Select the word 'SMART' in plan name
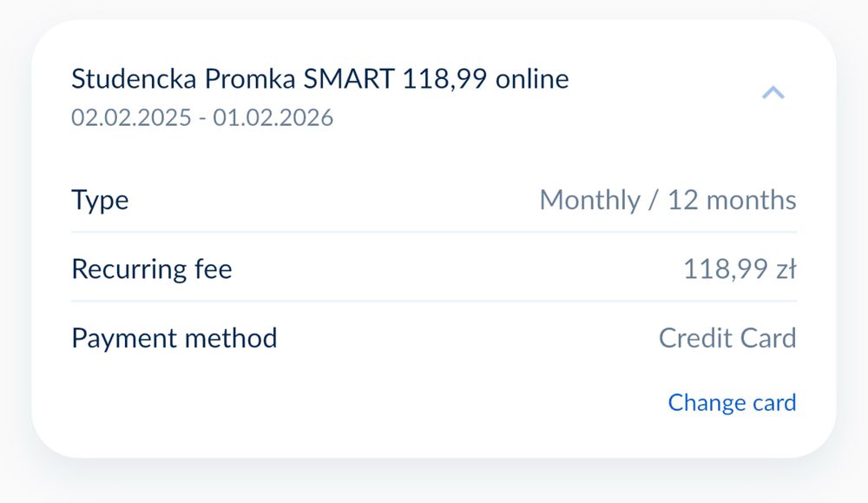This screenshot has width=868, height=503. [350, 79]
